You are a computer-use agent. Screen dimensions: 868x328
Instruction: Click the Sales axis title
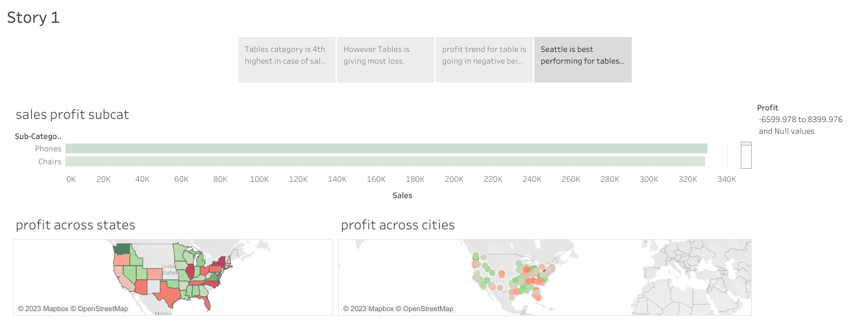[x=402, y=195]
